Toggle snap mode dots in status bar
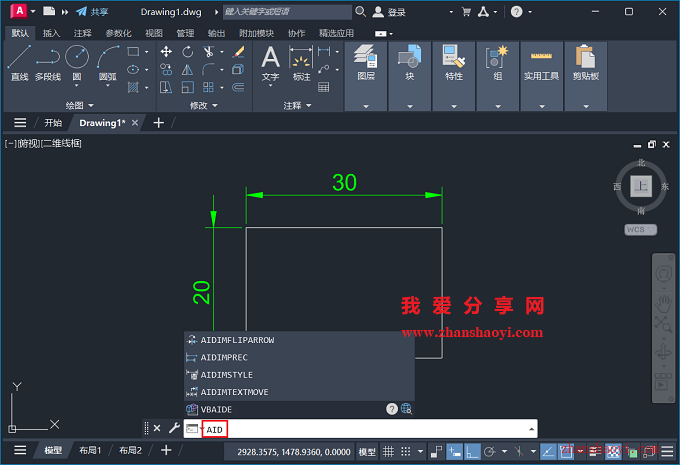This screenshot has width=680, height=465. (405, 452)
